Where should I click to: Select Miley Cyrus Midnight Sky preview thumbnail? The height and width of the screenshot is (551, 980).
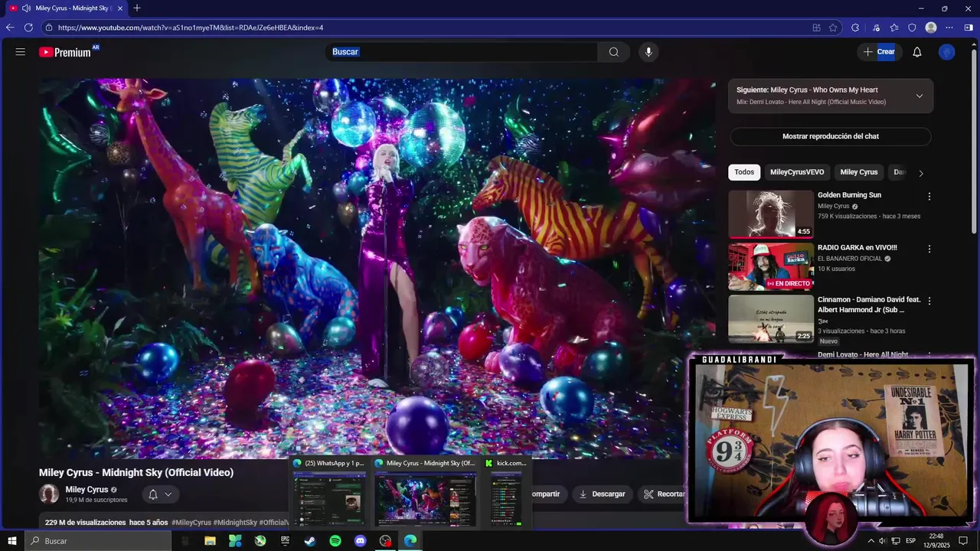point(425,498)
